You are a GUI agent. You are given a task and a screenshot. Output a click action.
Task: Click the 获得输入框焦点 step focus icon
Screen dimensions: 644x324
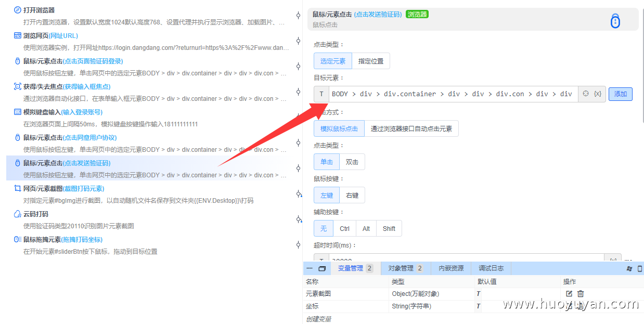18,86
